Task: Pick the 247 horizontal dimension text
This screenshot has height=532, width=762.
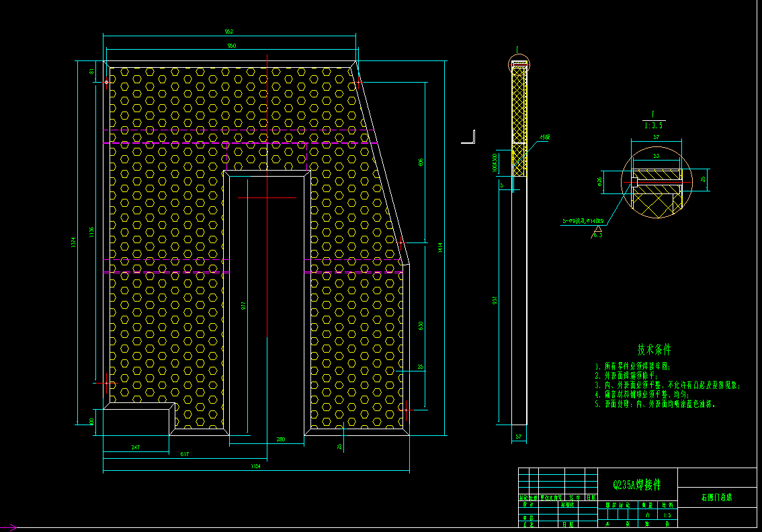Action: coord(136,447)
